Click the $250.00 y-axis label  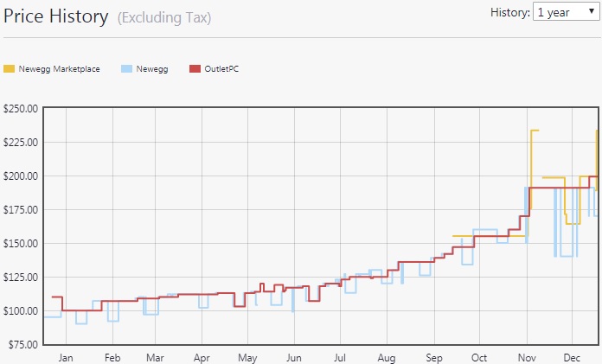[21, 109]
